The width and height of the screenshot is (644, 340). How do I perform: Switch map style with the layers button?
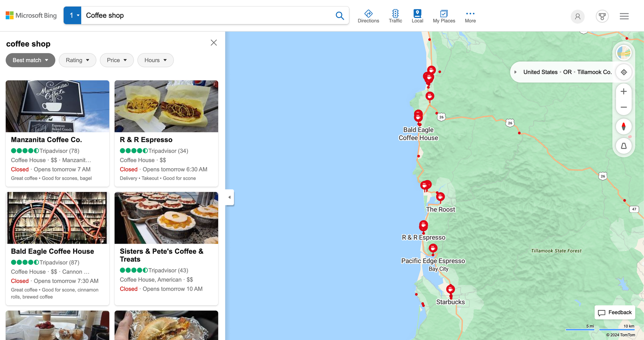click(624, 53)
